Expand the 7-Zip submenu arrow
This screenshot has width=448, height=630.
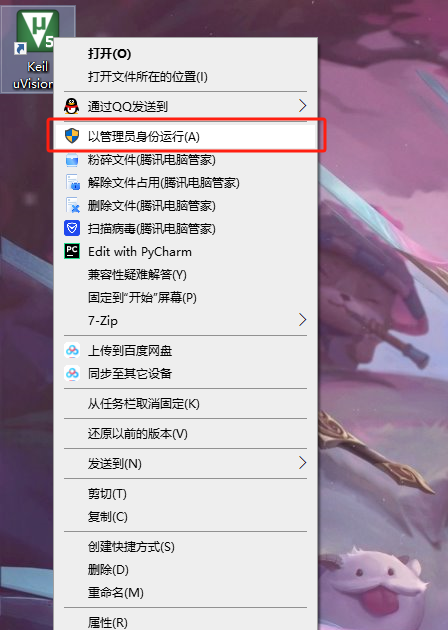[x=303, y=320]
